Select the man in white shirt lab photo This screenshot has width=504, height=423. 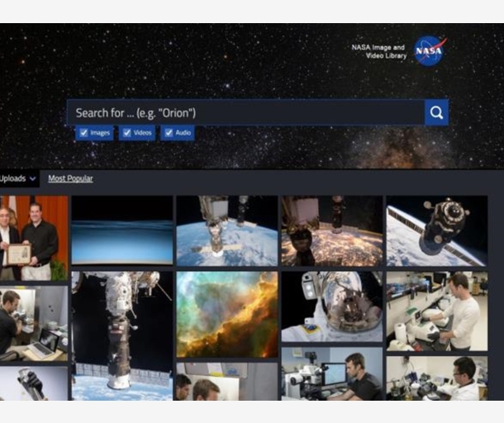pos(436,311)
